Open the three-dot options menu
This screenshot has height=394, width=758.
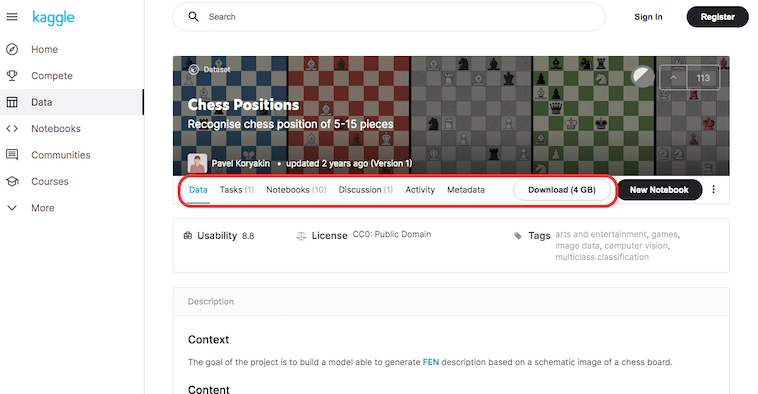714,190
